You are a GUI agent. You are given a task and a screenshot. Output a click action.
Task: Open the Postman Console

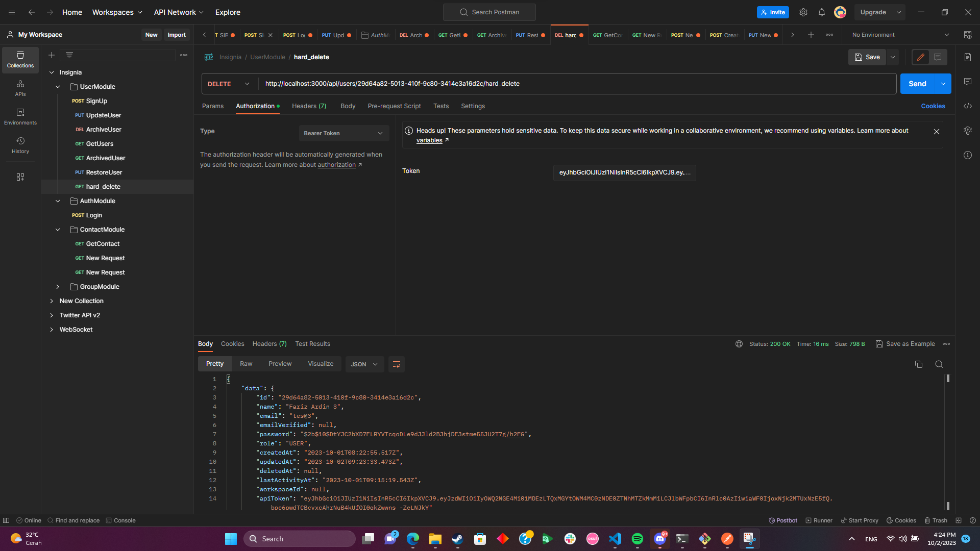coord(120,520)
